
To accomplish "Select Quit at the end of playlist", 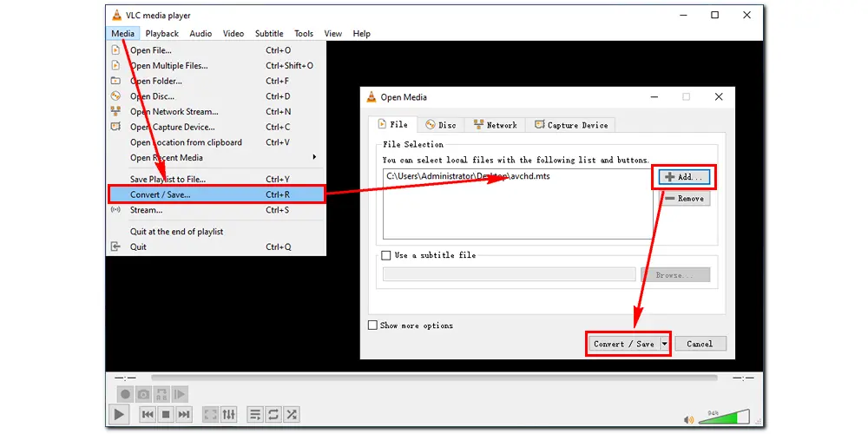I will [216, 232].
